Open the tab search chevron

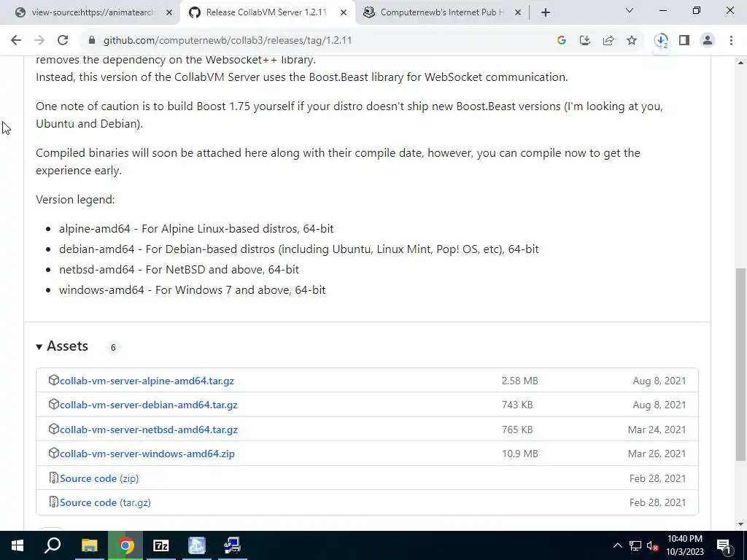pyautogui.click(x=630, y=10)
